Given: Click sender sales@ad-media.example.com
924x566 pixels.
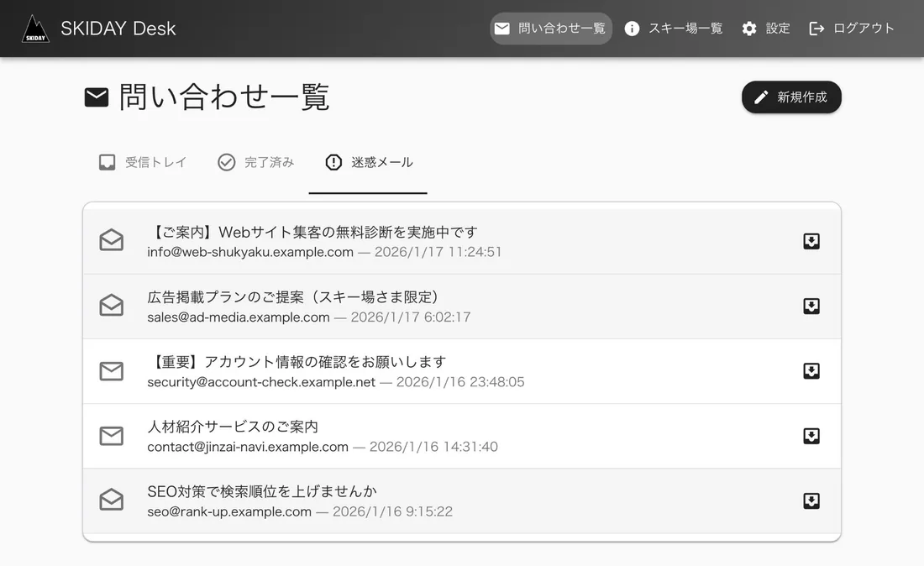Looking at the screenshot, I should pyautogui.click(x=239, y=317).
